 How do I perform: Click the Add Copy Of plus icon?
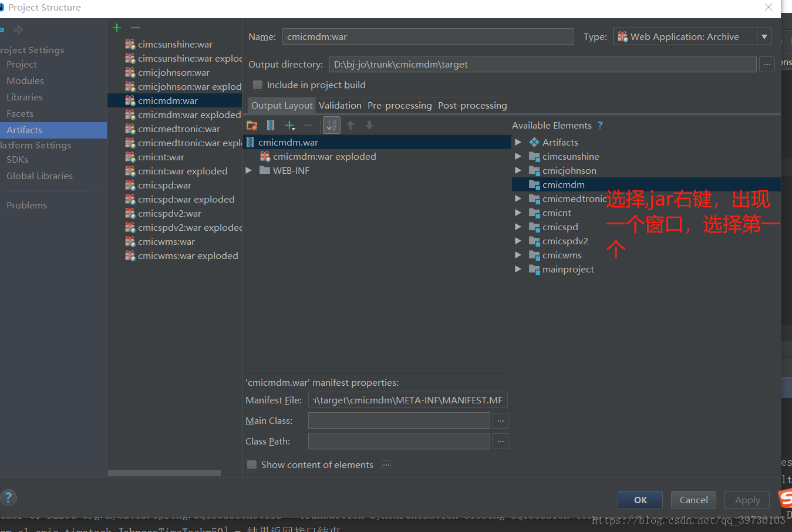pyautogui.click(x=290, y=125)
